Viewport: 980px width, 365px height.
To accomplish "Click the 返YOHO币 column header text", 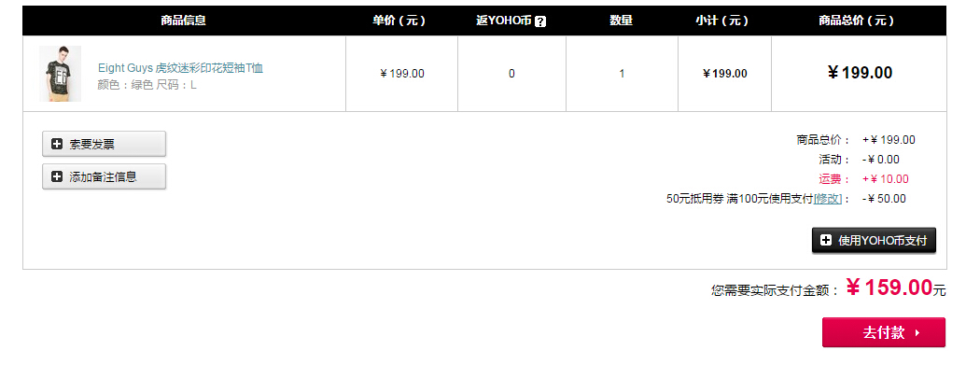I will 504,21.
